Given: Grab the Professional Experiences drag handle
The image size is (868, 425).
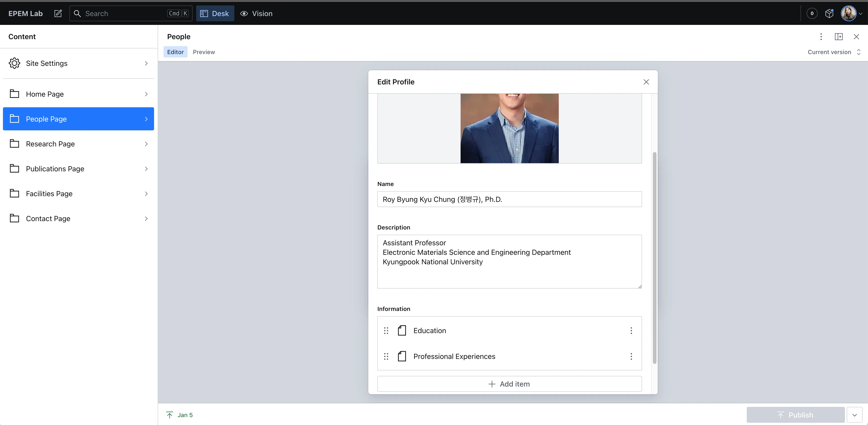Looking at the screenshot, I should 386,357.
